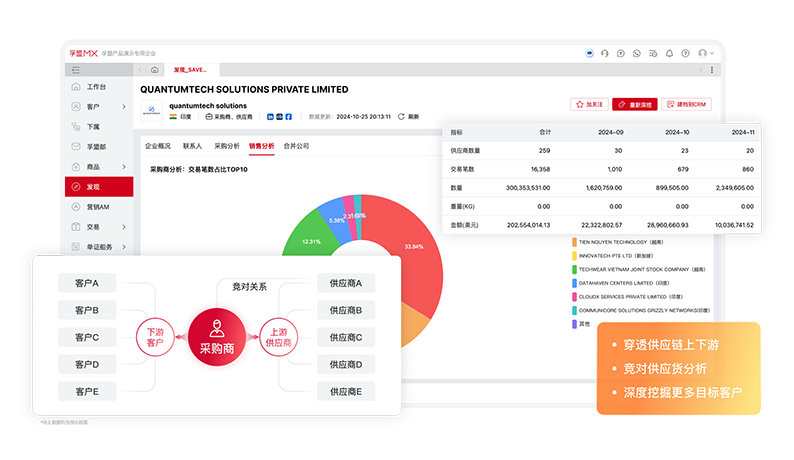Click the Facebook icon under company name
The width and height of the screenshot is (794, 460).
(289, 117)
